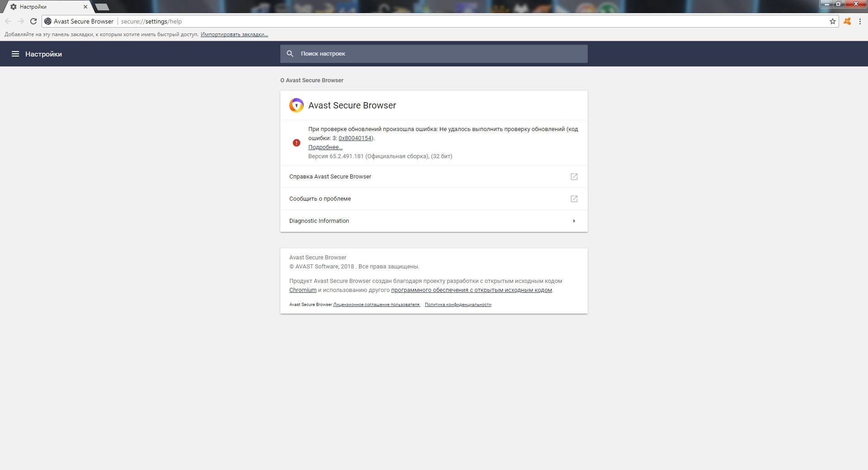Screen dimensions: 868x470
Task: Click Сообщить о проблеме row
Action: (434, 199)
